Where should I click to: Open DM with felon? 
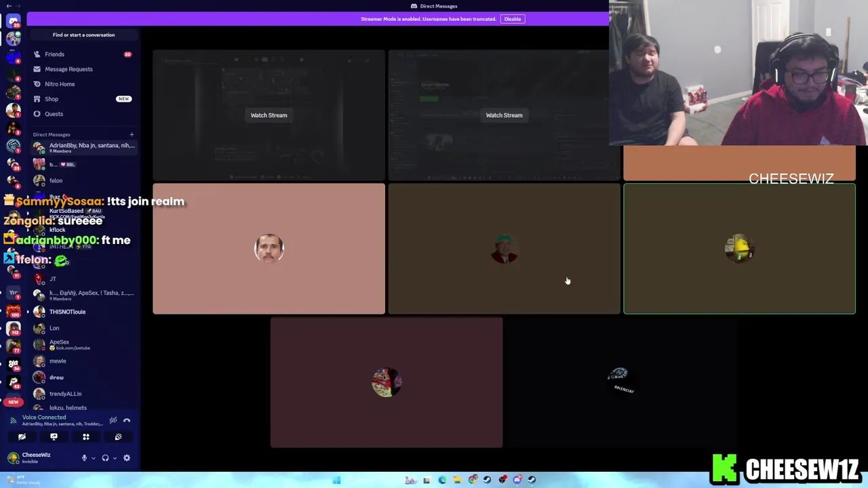pos(84,181)
